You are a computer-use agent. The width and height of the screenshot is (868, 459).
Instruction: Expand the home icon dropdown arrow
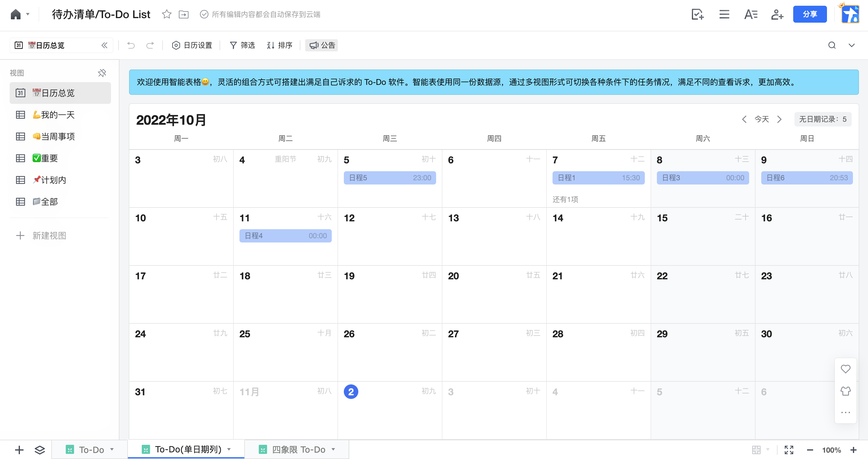pos(28,14)
